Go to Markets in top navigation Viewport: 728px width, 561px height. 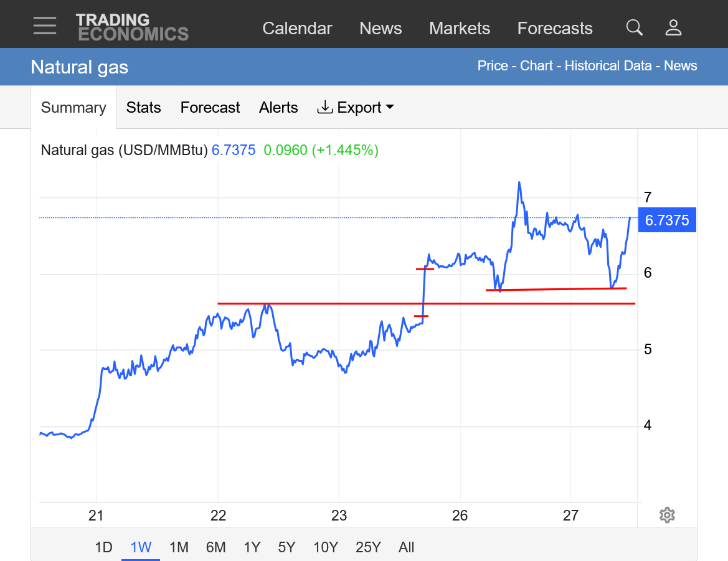point(460,29)
